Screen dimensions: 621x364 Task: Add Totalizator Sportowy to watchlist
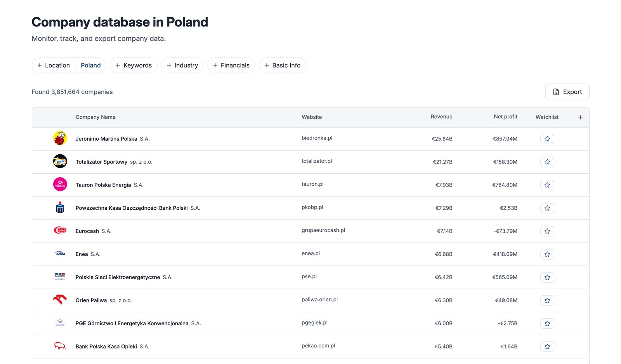pos(547,162)
